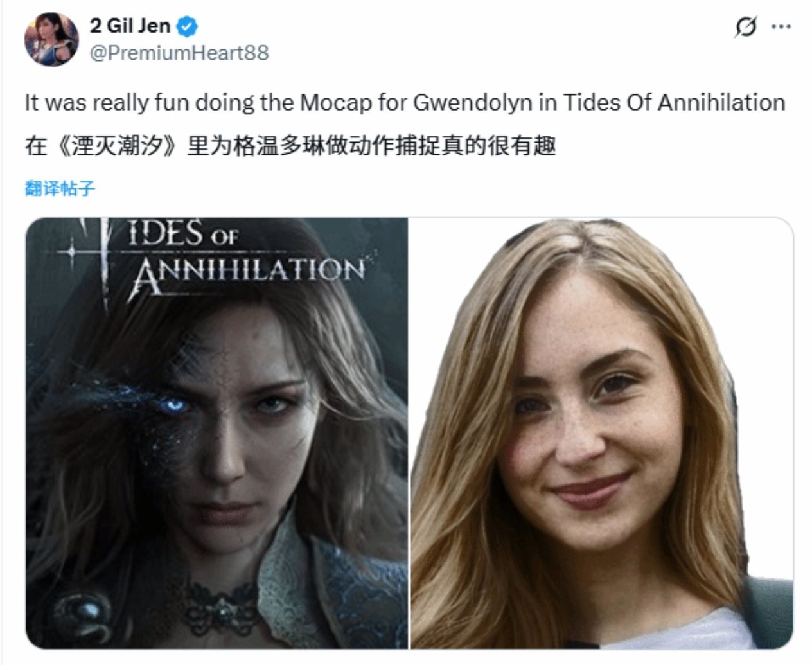Click the phrase Tides Of Annihilation in tweet

(x=674, y=103)
